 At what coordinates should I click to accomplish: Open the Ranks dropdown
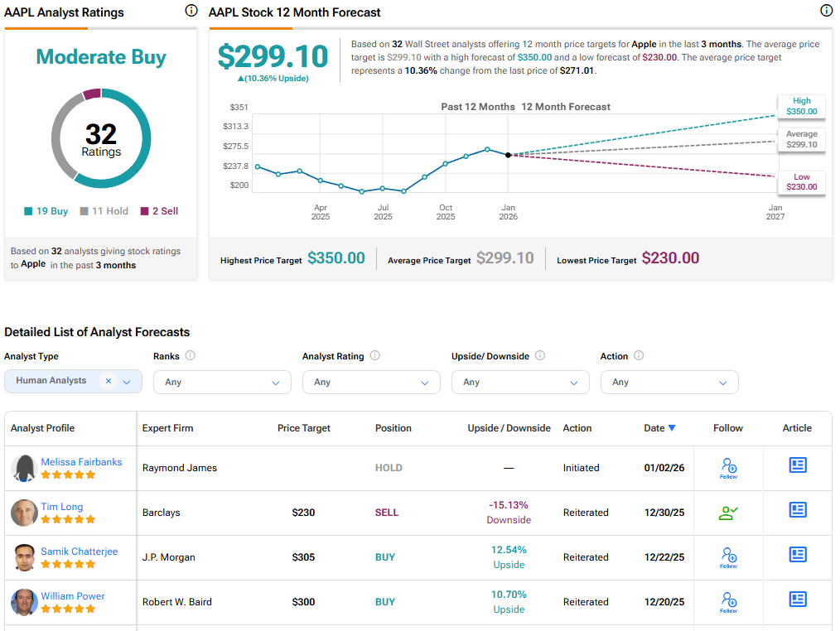pyautogui.click(x=221, y=382)
